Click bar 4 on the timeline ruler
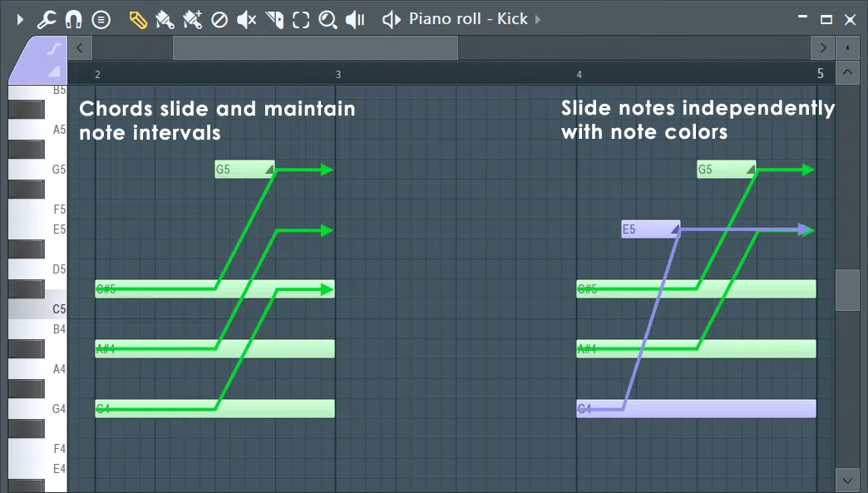 point(579,75)
